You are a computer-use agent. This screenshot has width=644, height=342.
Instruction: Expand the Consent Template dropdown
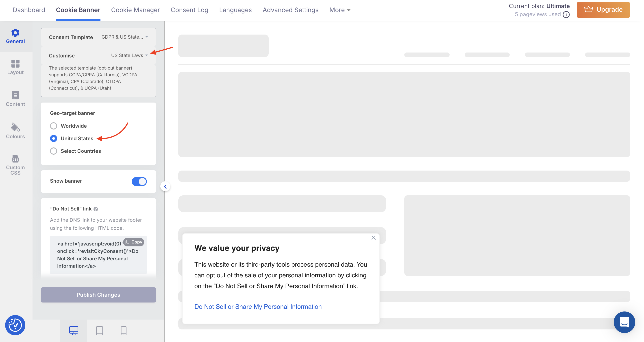tap(124, 37)
